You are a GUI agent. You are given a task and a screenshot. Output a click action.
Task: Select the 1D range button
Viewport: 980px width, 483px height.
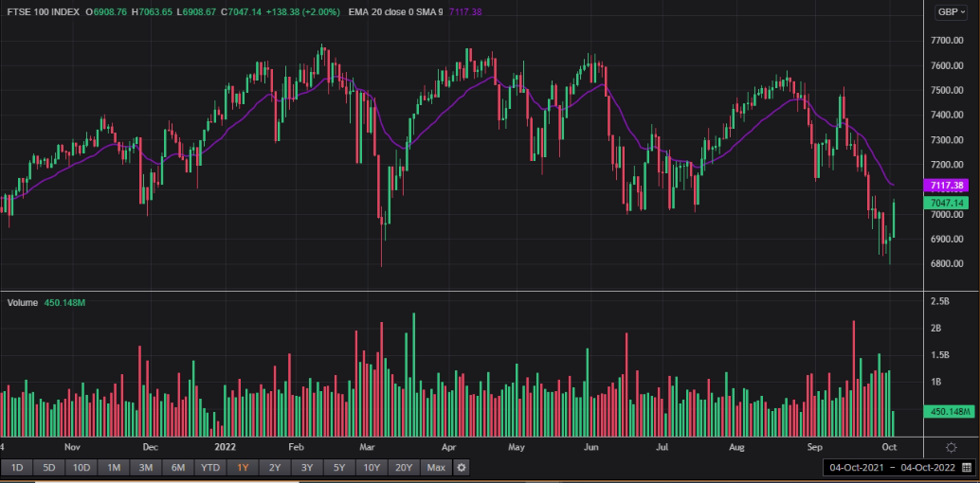(17, 468)
